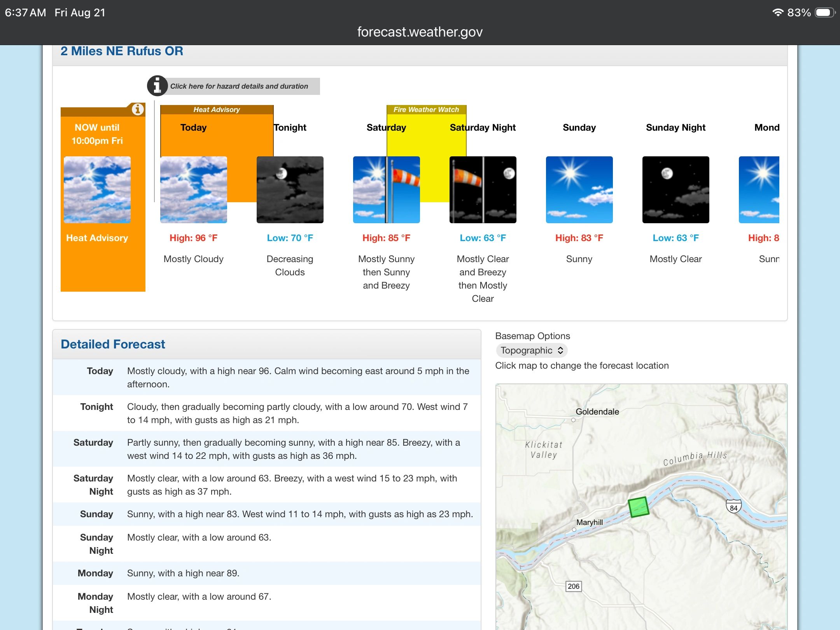Click 'High: 85 °F' under Saturday
Viewport: 840px width, 630px height.
click(387, 238)
